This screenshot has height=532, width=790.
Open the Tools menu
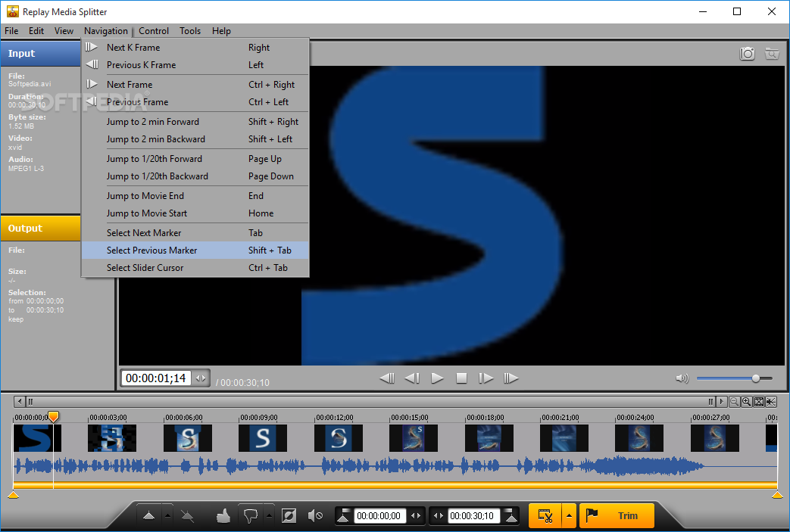[x=190, y=31]
